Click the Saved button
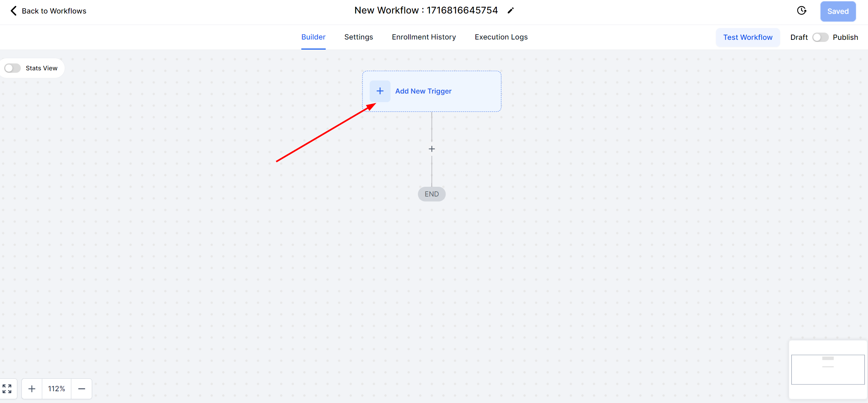 pyautogui.click(x=838, y=11)
